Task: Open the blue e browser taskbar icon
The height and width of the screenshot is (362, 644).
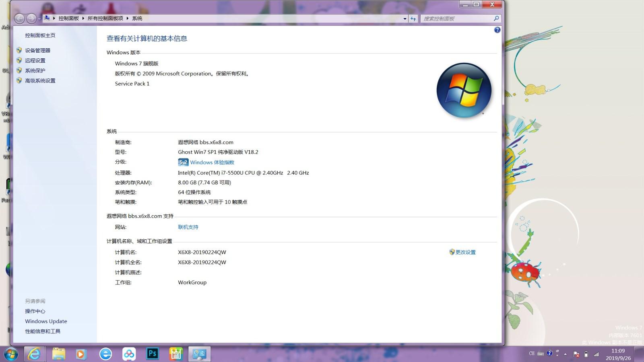Action: tap(105, 354)
